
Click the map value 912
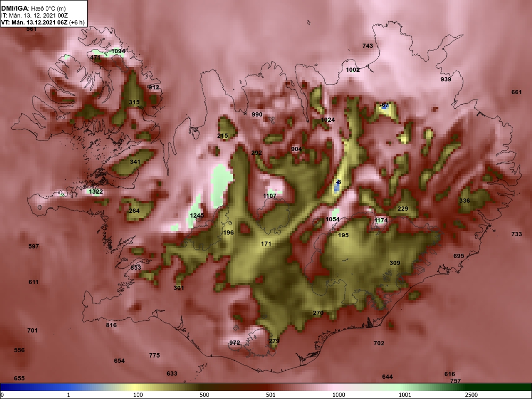point(154,87)
